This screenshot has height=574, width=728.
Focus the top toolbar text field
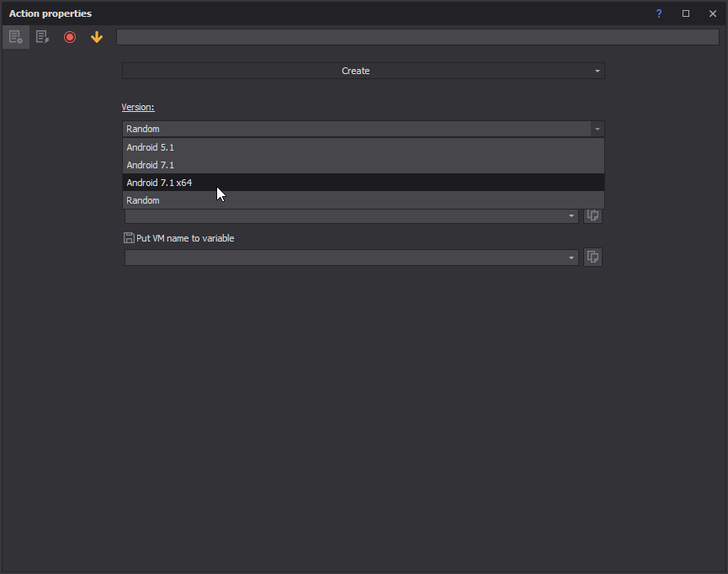(x=417, y=37)
